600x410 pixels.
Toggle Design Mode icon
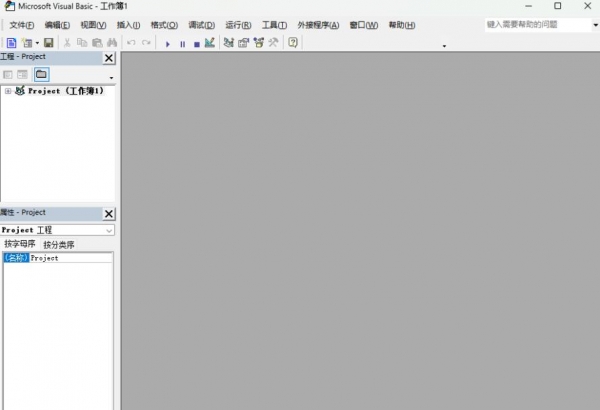click(x=210, y=42)
